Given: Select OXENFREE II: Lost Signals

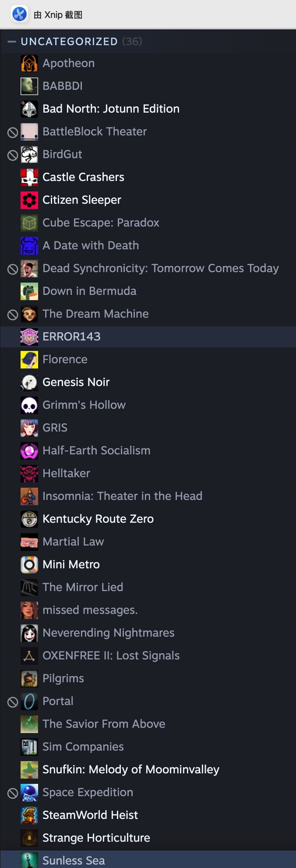Looking at the screenshot, I should point(111,655).
